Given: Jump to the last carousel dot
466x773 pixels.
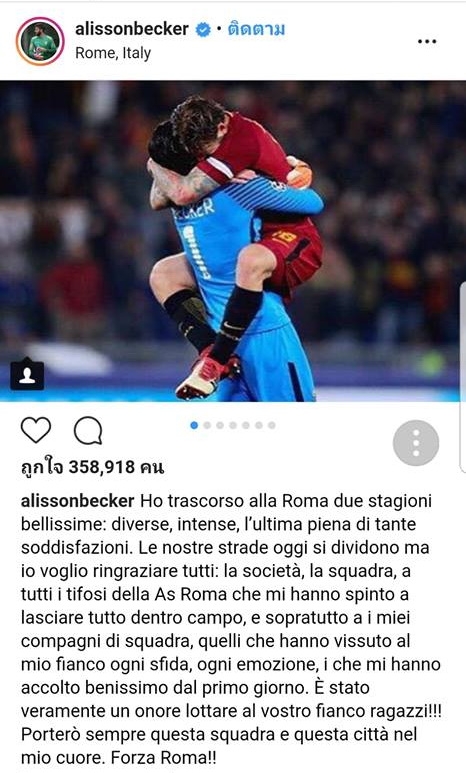Looking at the screenshot, I should (x=272, y=425).
